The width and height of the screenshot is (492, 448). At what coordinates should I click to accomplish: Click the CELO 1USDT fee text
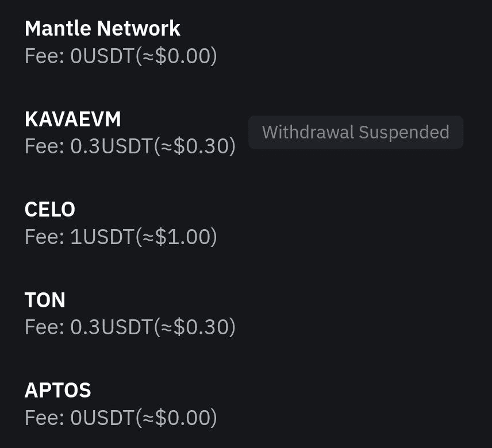[121, 237]
